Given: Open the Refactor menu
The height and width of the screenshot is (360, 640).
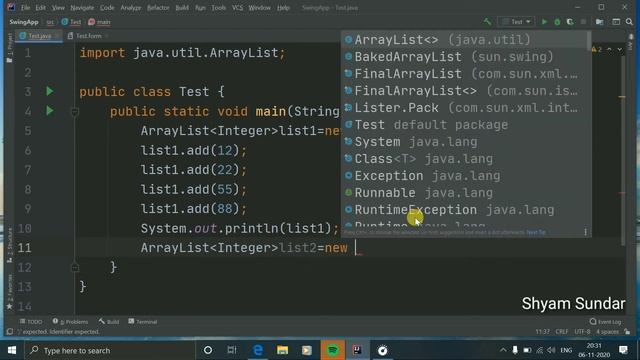Looking at the screenshot, I should point(158,7).
